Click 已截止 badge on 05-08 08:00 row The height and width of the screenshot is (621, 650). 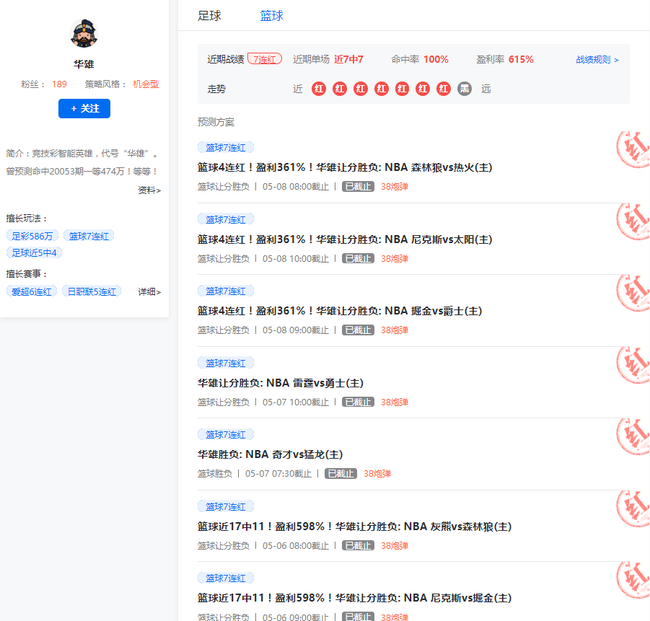[358, 187]
